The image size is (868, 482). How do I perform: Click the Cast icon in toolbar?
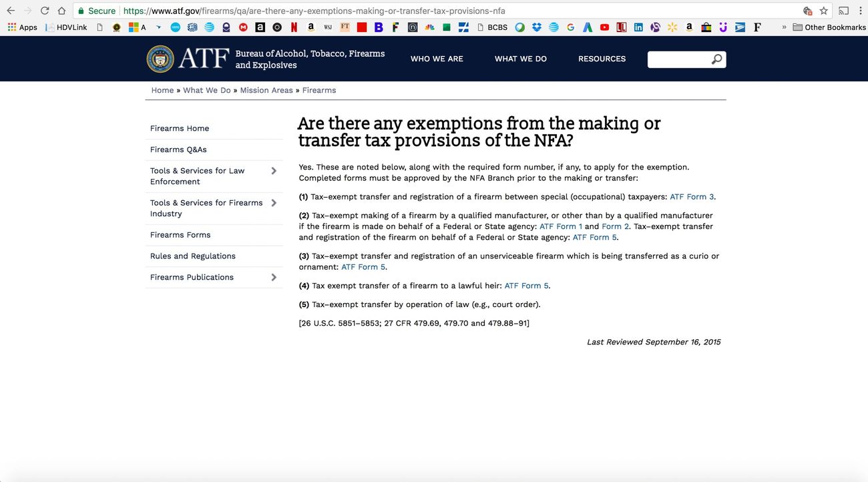[x=844, y=11]
